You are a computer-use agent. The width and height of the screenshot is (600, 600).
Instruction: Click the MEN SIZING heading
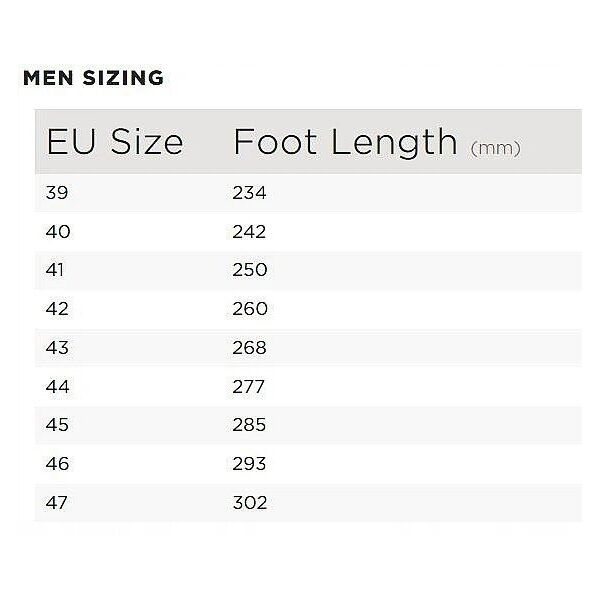(x=93, y=78)
